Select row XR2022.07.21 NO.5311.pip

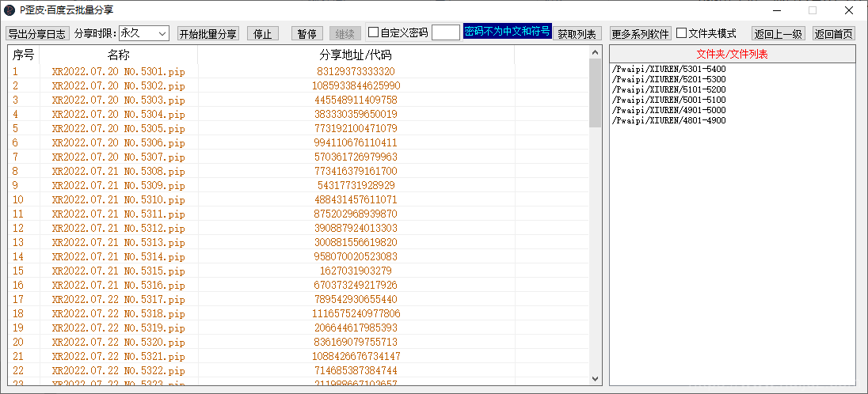pos(299,214)
